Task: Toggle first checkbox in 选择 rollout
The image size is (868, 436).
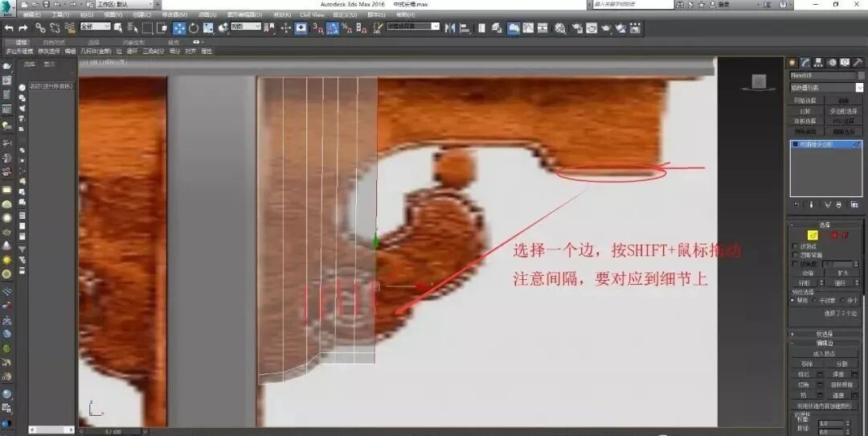Action: click(796, 246)
